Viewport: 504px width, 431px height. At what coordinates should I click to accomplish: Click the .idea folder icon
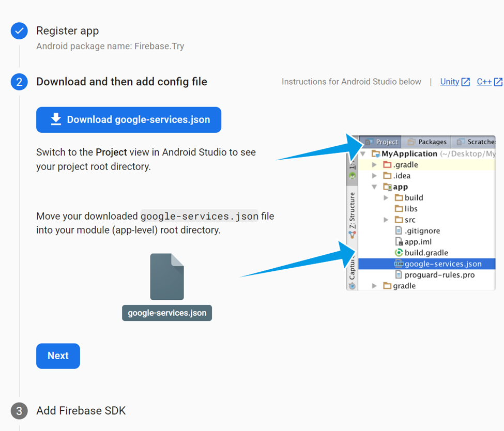coord(387,176)
